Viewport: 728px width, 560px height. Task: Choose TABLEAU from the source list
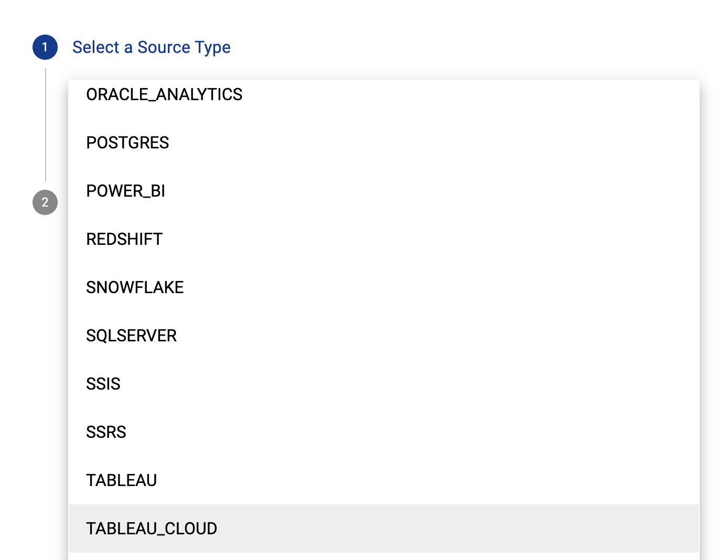[121, 480]
